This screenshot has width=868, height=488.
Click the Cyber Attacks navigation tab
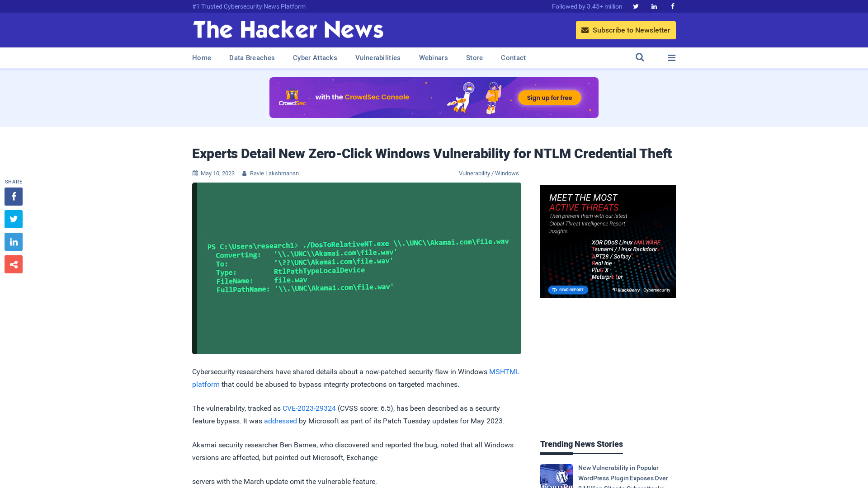point(315,58)
